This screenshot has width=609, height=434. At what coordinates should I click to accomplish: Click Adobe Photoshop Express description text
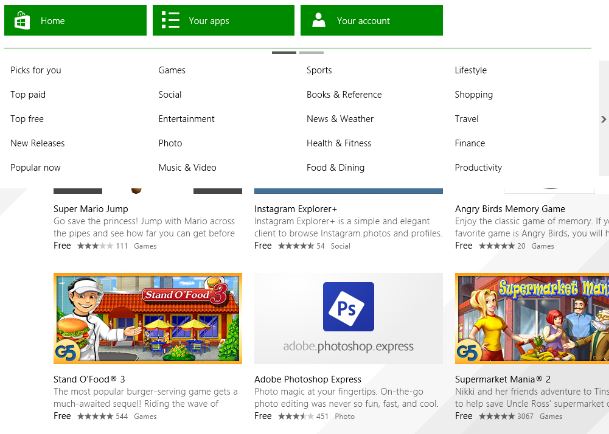[346, 397]
